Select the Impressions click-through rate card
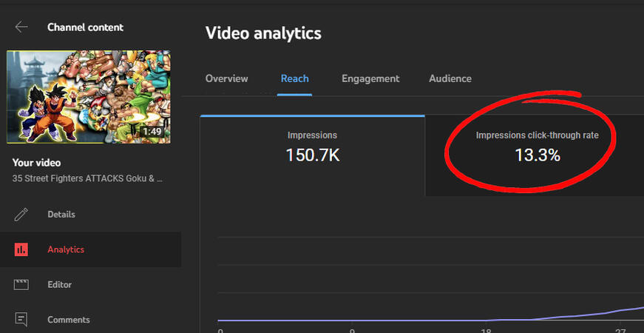The width and height of the screenshot is (644, 333). tap(535, 156)
